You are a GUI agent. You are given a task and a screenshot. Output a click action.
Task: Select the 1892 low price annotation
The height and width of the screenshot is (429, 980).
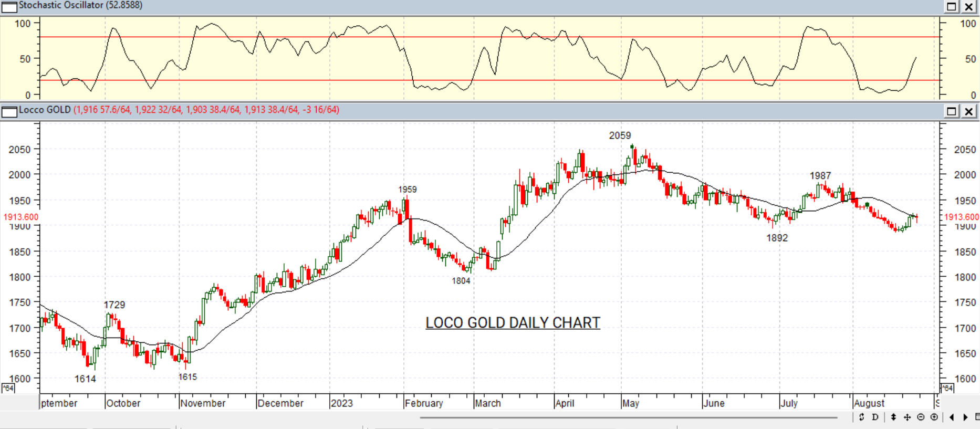[777, 238]
